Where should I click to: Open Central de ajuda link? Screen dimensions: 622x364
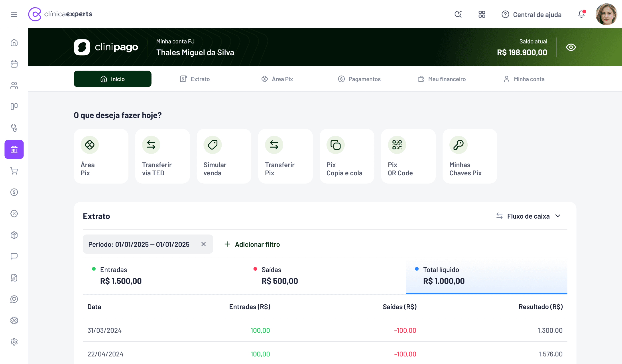tap(531, 15)
